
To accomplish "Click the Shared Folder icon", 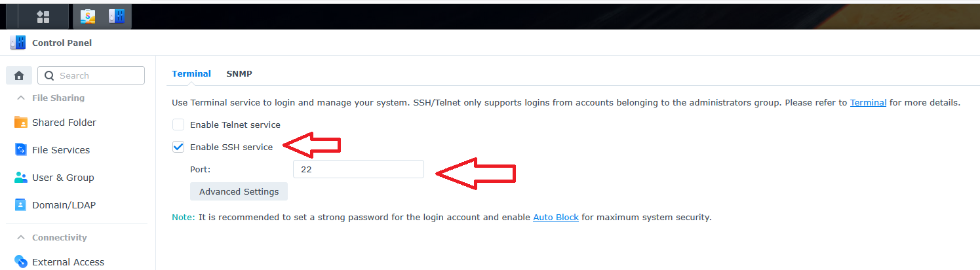I will (x=21, y=123).
